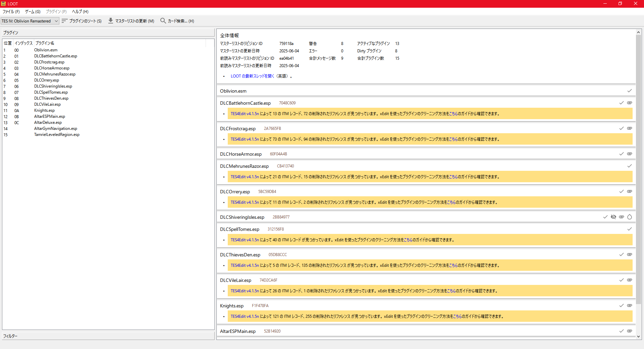Open the プラグイン (P) menu
Screen dimensions: 644x349
pyautogui.click(x=56, y=12)
